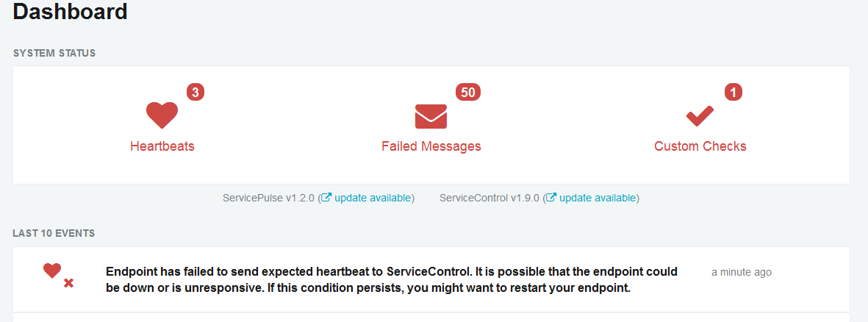Screen dimensions: 868x322
Task: Select the endpoint failed heartbeat event message
Action: pyautogui.click(x=392, y=280)
